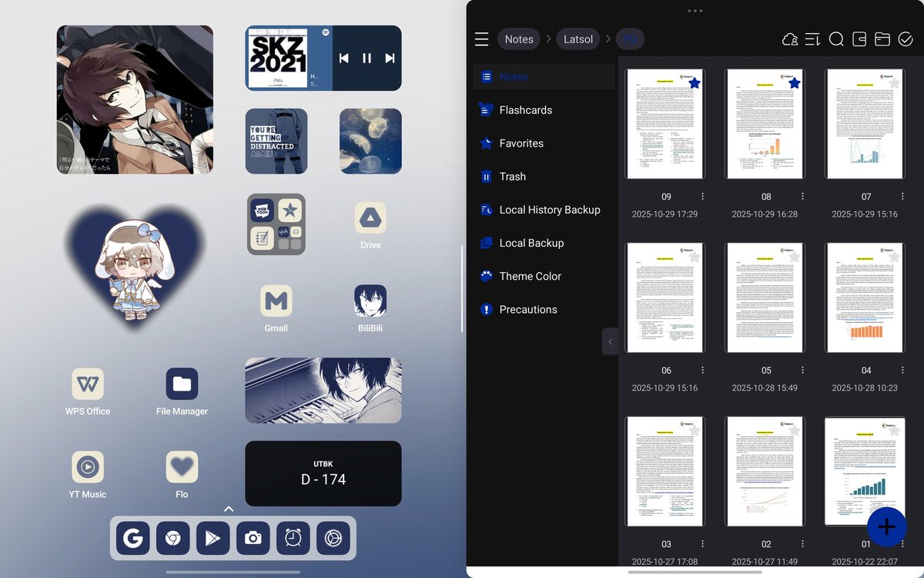
Task: Open the hamburger menu in the notes app
Action: coord(482,39)
